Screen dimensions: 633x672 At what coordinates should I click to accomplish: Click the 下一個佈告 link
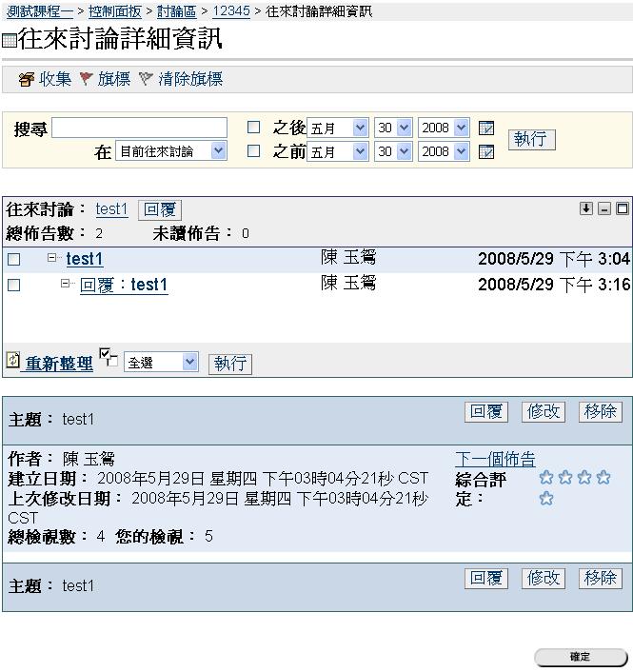(x=495, y=459)
